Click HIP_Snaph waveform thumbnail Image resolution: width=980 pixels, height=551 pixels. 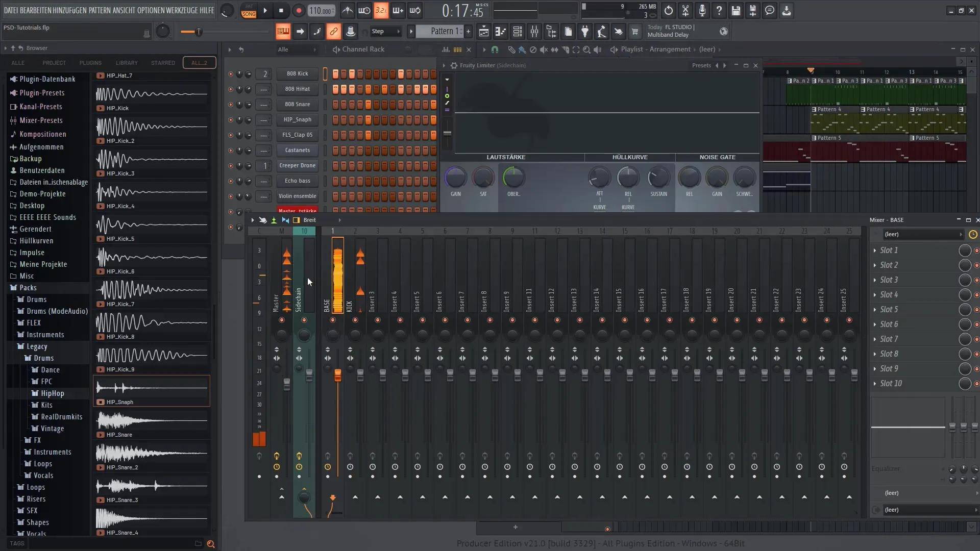pyautogui.click(x=152, y=386)
